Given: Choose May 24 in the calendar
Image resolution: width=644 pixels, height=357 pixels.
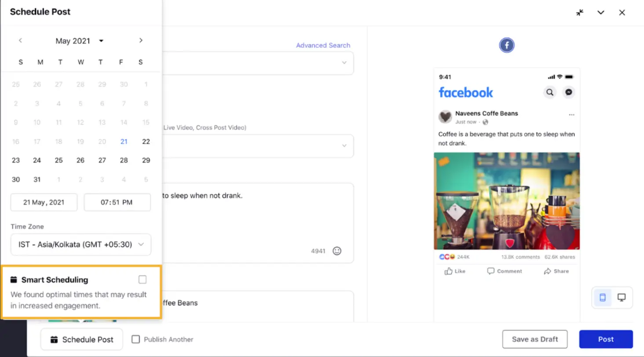Looking at the screenshot, I should 37,160.
